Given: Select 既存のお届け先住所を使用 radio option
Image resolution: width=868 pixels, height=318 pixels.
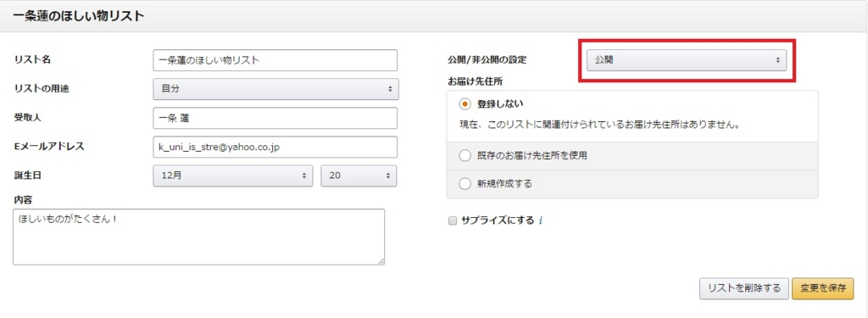Looking at the screenshot, I should click(465, 156).
